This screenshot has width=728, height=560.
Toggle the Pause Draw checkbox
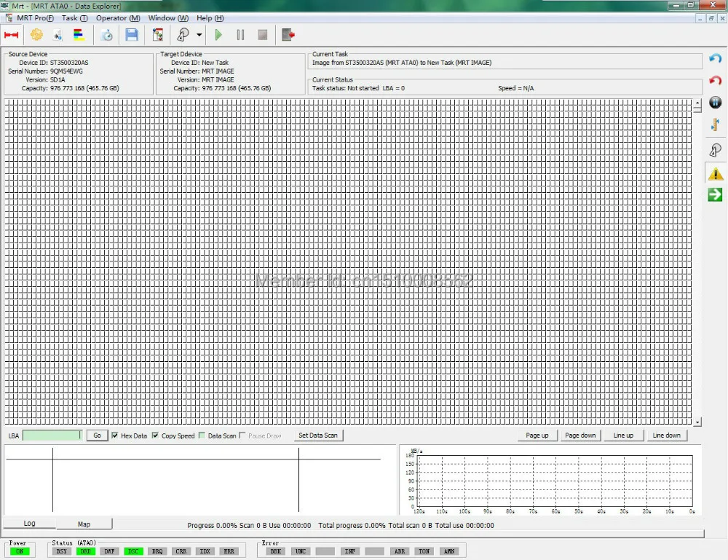coord(242,435)
